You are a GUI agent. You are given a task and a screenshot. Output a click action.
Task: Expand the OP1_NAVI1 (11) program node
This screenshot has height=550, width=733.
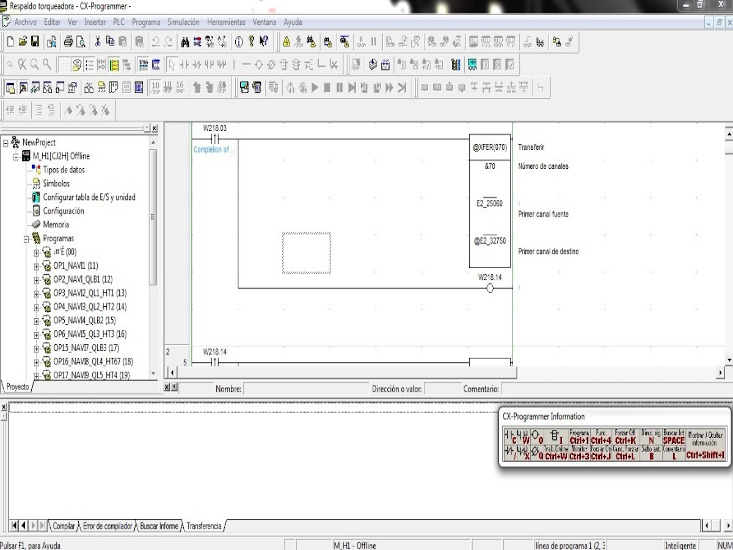[36, 266]
